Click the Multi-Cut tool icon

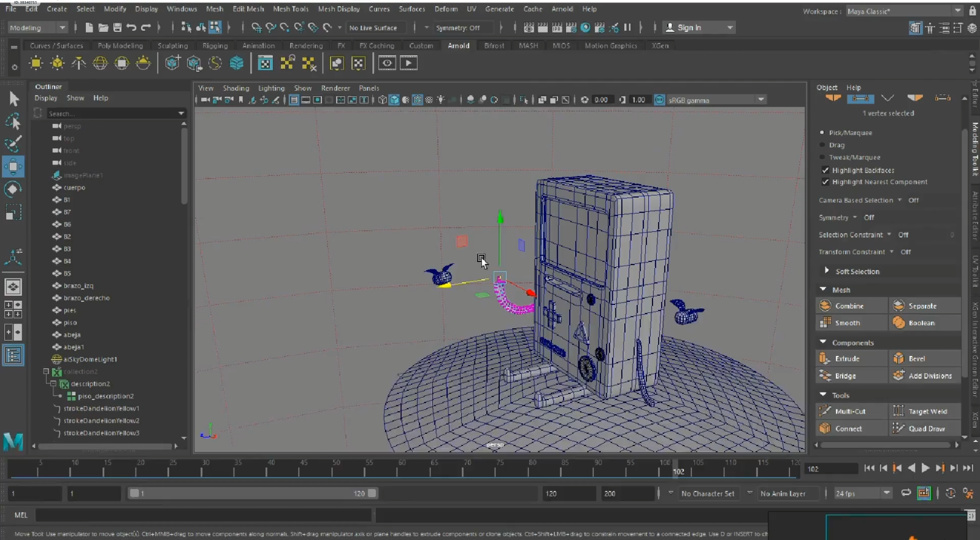click(x=825, y=411)
